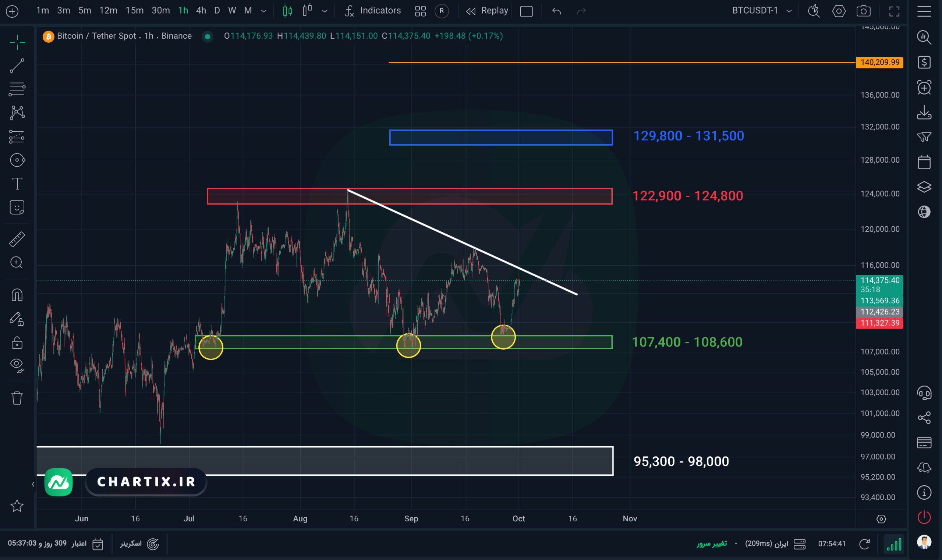Viewport: 942px width, 560px height.
Task: Select the Text tool in left toolbar
Action: (x=17, y=184)
